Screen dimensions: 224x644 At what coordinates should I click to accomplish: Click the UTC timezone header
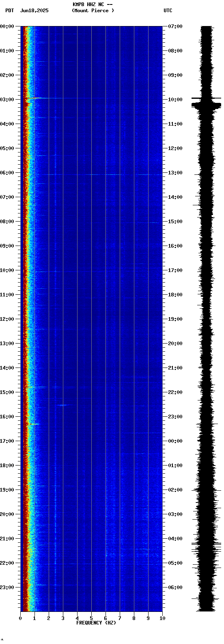168,11
